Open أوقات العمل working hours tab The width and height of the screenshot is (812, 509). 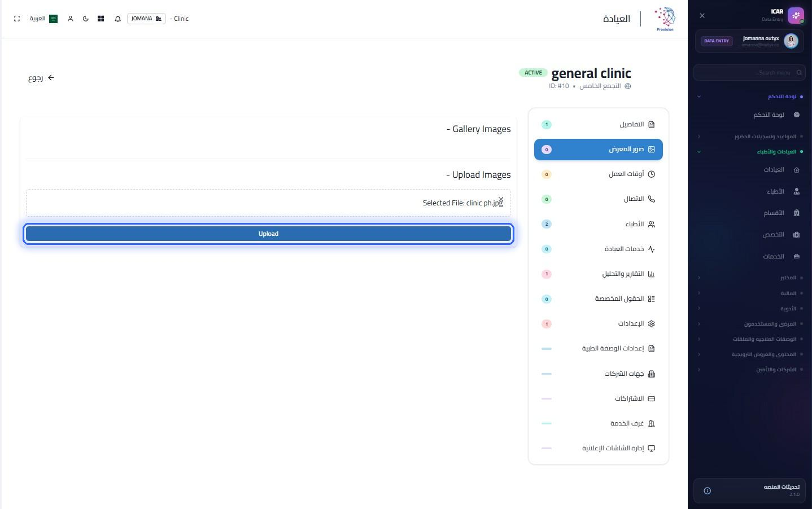[599, 174]
